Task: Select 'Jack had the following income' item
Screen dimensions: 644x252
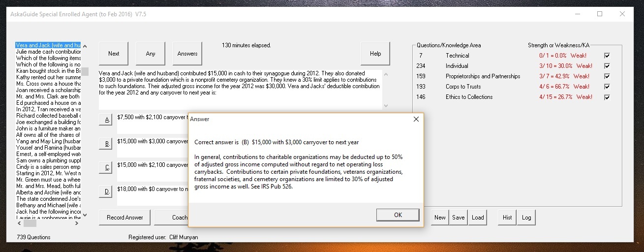Action: click(x=48, y=212)
